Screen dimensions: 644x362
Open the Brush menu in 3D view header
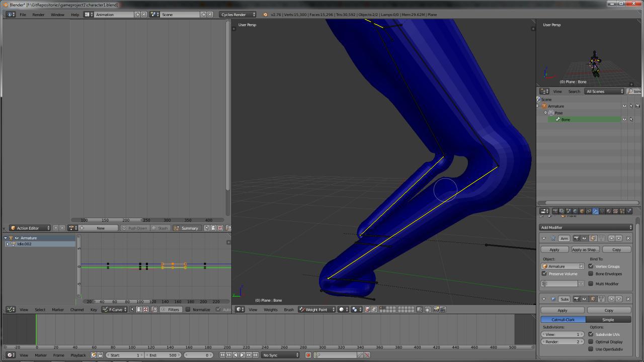[289, 309]
